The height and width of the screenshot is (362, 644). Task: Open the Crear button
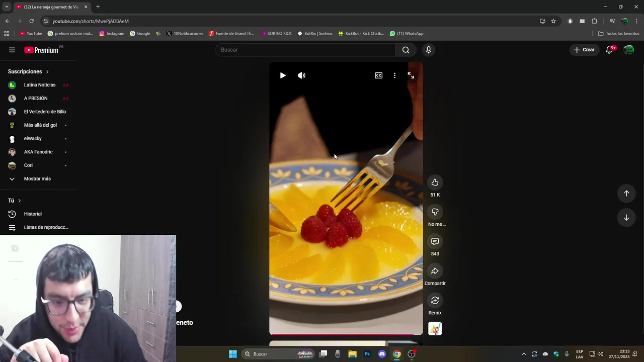pos(584,50)
